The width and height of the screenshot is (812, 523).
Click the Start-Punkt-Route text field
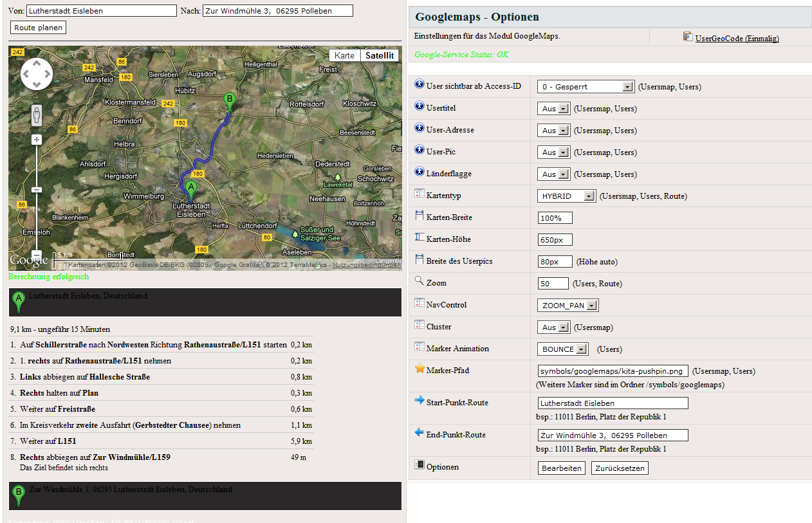(x=613, y=403)
